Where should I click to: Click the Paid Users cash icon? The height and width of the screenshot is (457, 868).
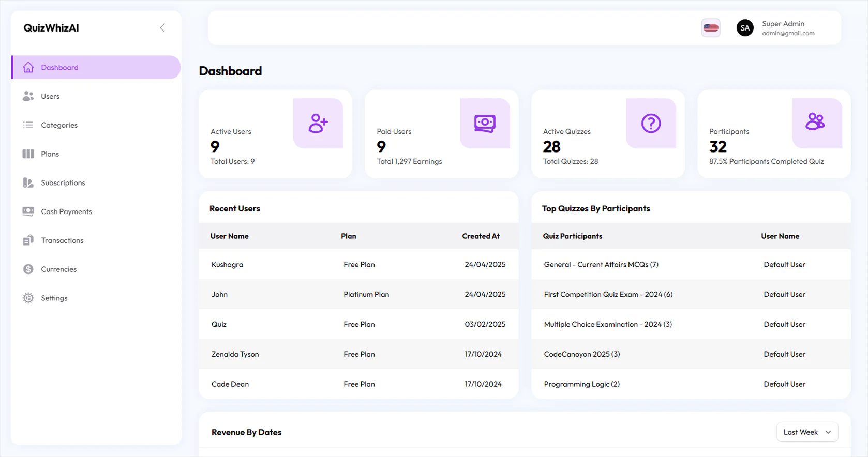[485, 124]
